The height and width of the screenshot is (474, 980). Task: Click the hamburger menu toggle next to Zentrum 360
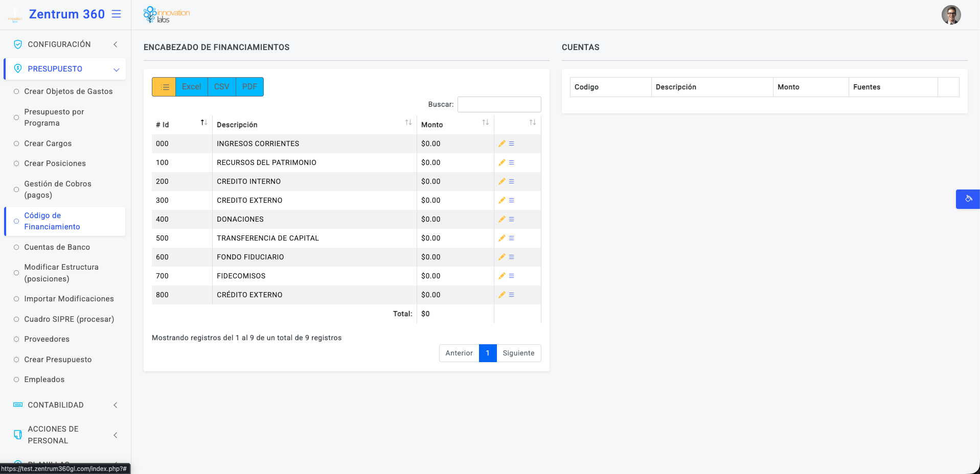coord(117,14)
